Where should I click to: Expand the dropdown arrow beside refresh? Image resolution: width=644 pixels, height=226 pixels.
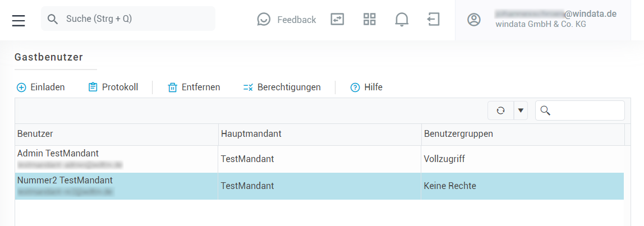coord(521,111)
